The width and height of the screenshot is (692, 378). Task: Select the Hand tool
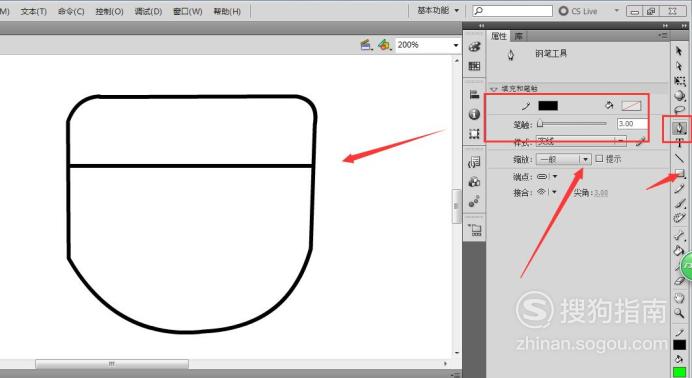679,298
